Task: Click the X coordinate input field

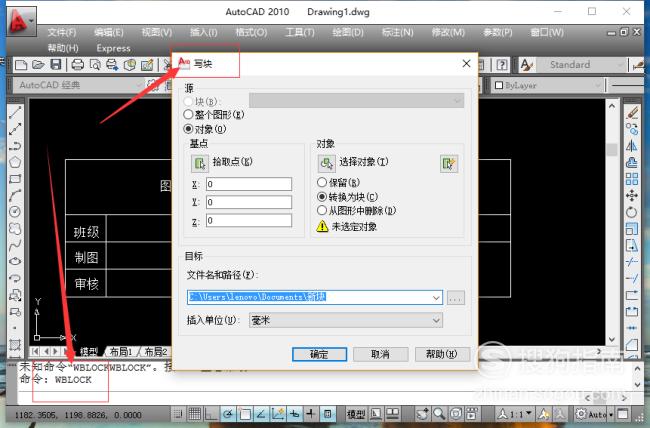Action: (x=249, y=184)
